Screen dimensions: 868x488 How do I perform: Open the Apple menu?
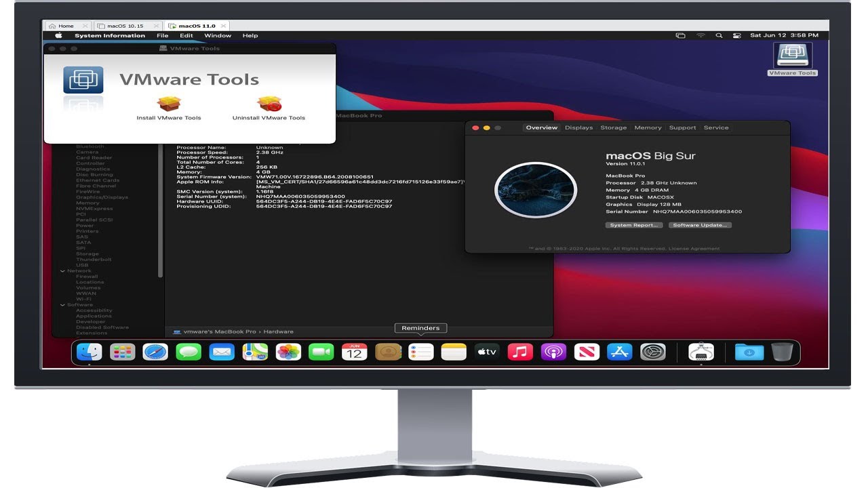click(x=58, y=35)
